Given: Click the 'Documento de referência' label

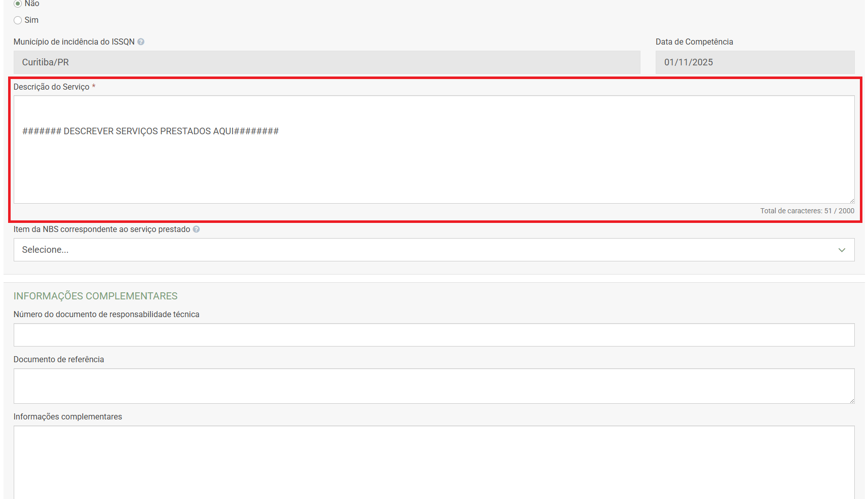Looking at the screenshot, I should click(x=59, y=360).
